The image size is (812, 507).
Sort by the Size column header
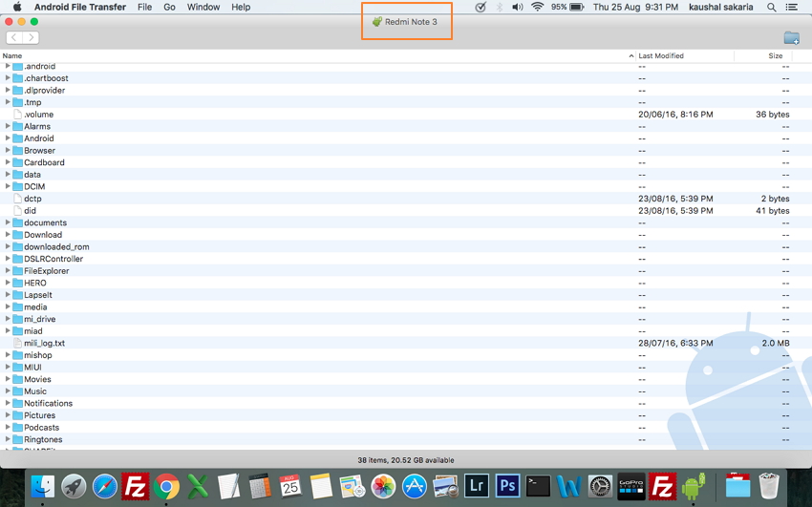pyautogui.click(x=763, y=56)
